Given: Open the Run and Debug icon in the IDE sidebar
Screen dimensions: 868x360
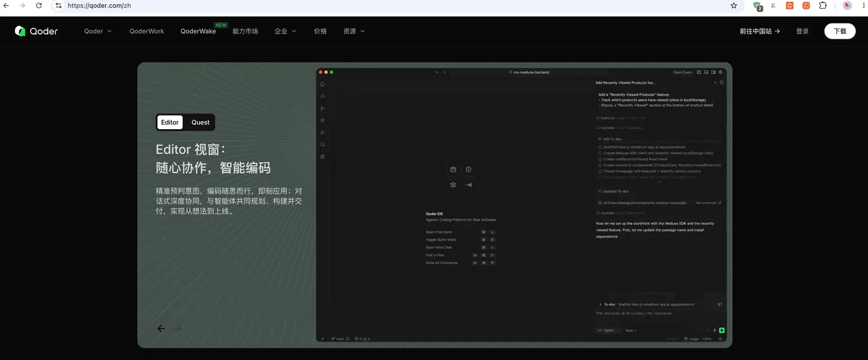Looking at the screenshot, I should 322,132.
